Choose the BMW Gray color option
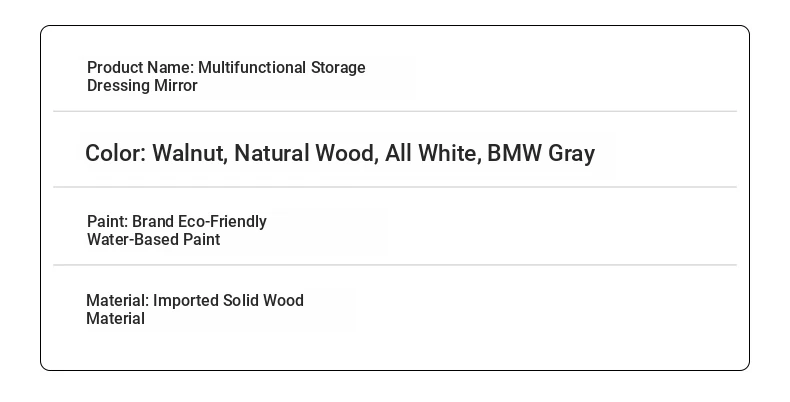The image size is (790, 402). (541, 153)
